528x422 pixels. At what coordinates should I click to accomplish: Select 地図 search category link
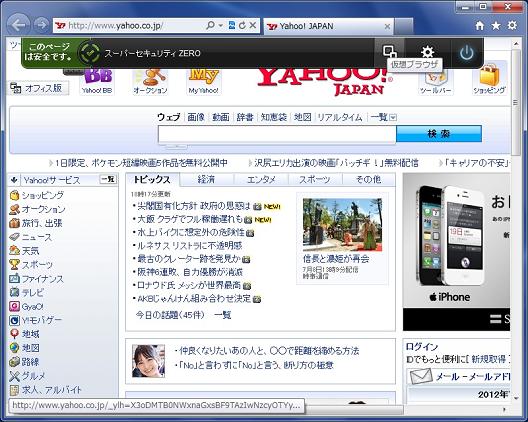(302, 117)
